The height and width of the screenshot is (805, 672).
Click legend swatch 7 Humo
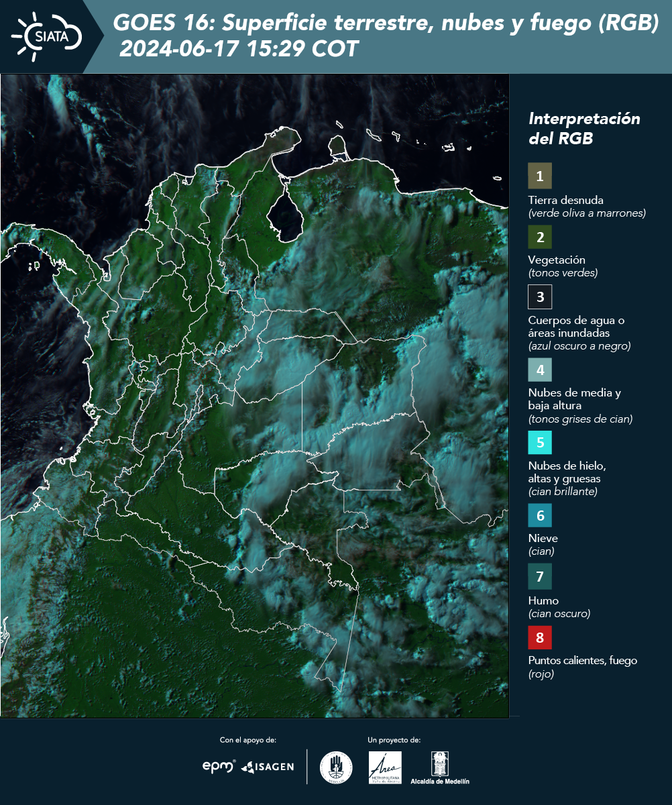pos(540,576)
